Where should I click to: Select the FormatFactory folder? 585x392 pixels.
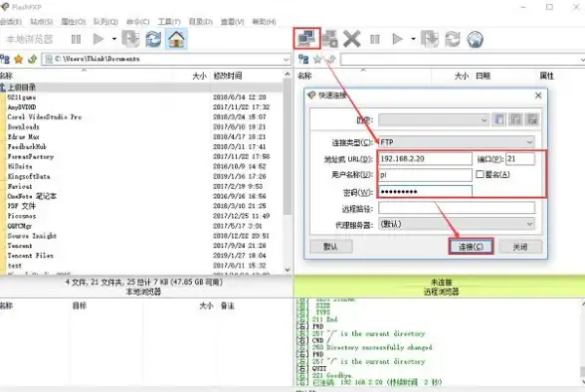coord(31,156)
